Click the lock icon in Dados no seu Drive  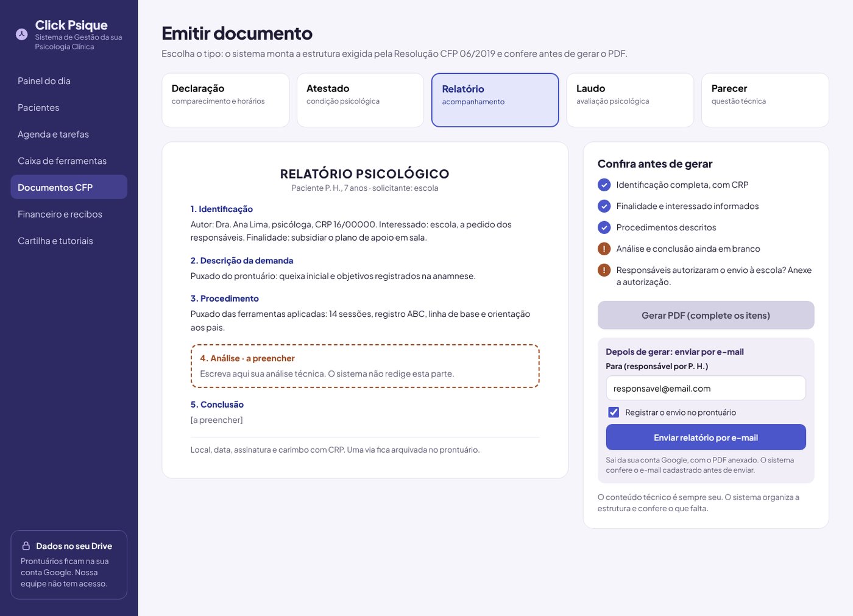26,546
